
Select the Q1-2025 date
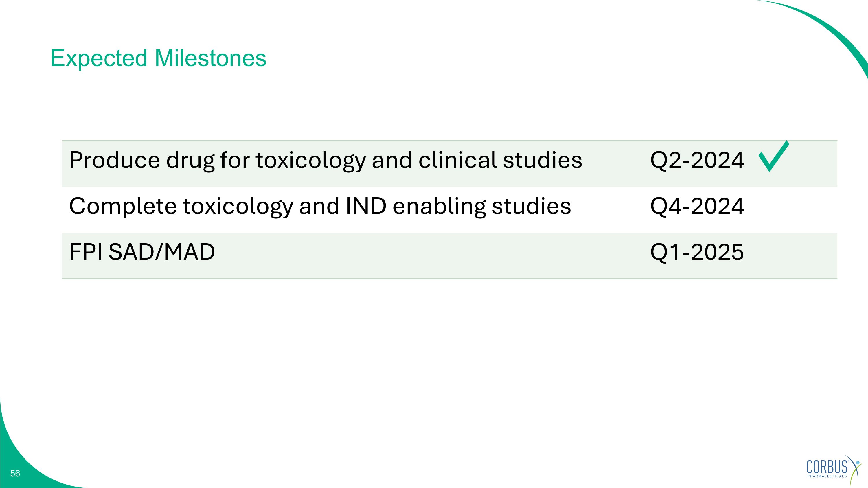(697, 252)
